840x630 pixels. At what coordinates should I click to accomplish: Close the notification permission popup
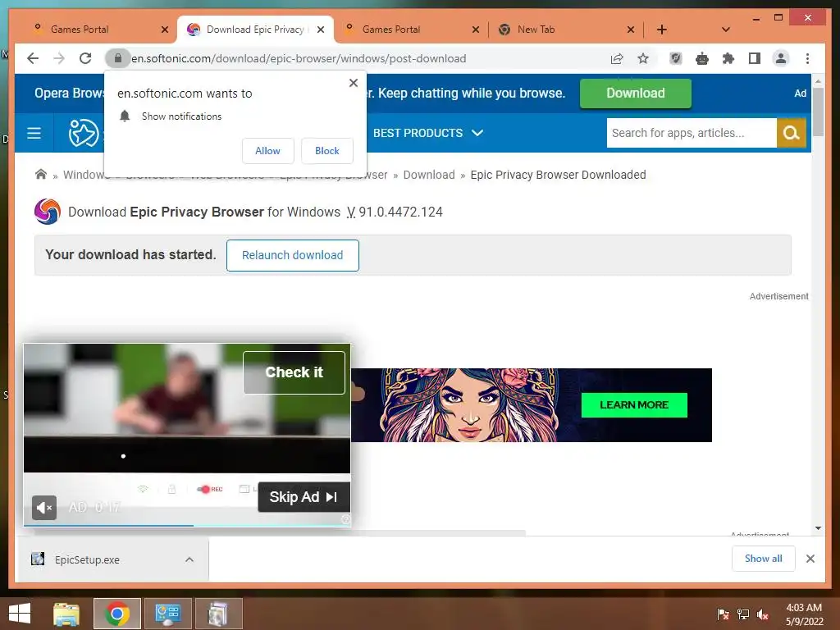353,83
